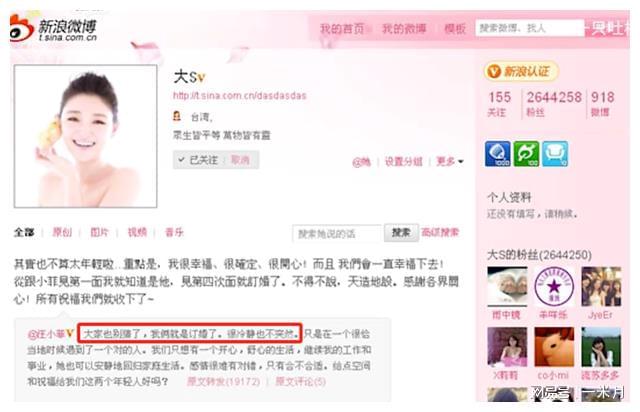Click the 搜索 button
Image resolution: width=640 pixels, height=412 pixels.
point(401,233)
